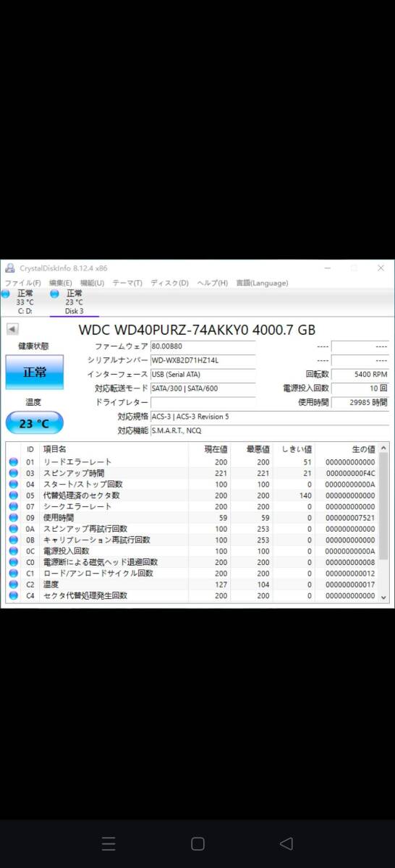Select the セクタ代替処理発生回数 attribute name
The height and width of the screenshot is (868, 395).
tap(85, 596)
